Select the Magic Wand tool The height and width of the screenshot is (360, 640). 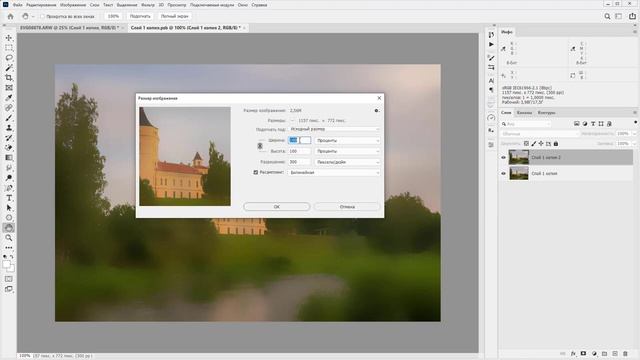tap(9, 68)
